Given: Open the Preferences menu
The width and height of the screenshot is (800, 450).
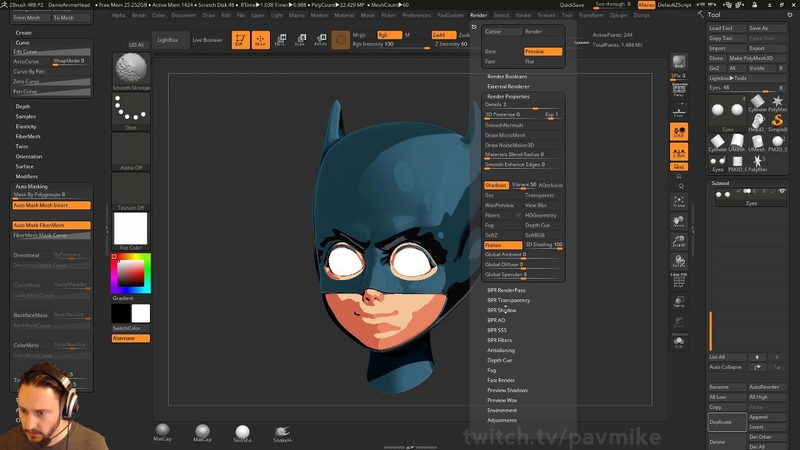Looking at the screenshot, I should (x=416, y=15).
